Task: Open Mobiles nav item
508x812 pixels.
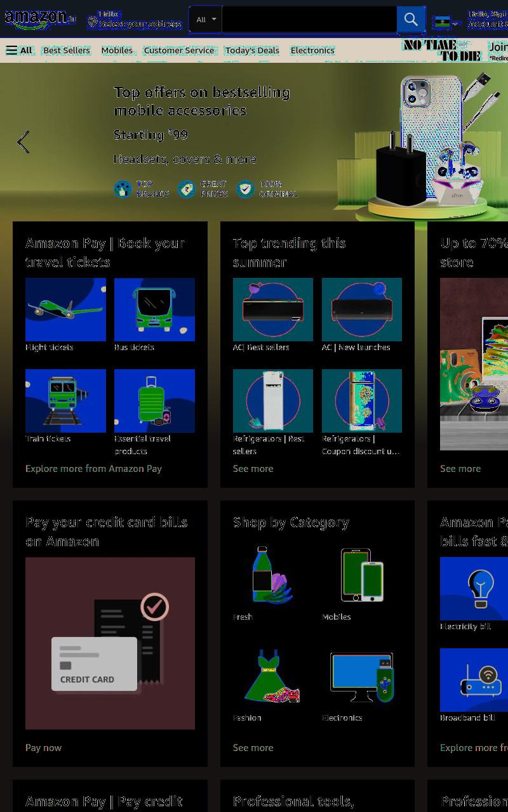Action: coord(117,50)
